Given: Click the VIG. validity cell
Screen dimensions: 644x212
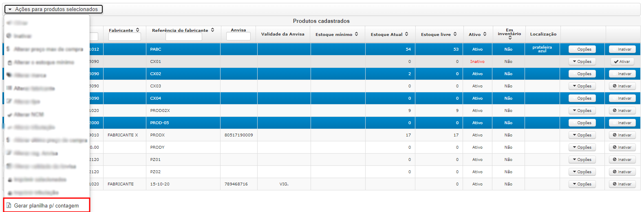Looking at the screenshot, I should point(284,184).
